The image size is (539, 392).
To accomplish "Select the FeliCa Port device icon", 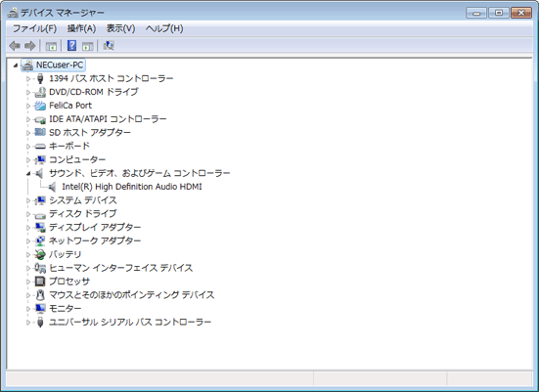I will tap(40, 106).
